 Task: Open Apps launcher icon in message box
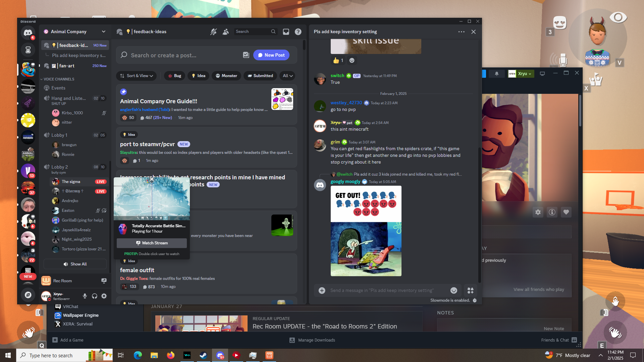click(471, 290)
